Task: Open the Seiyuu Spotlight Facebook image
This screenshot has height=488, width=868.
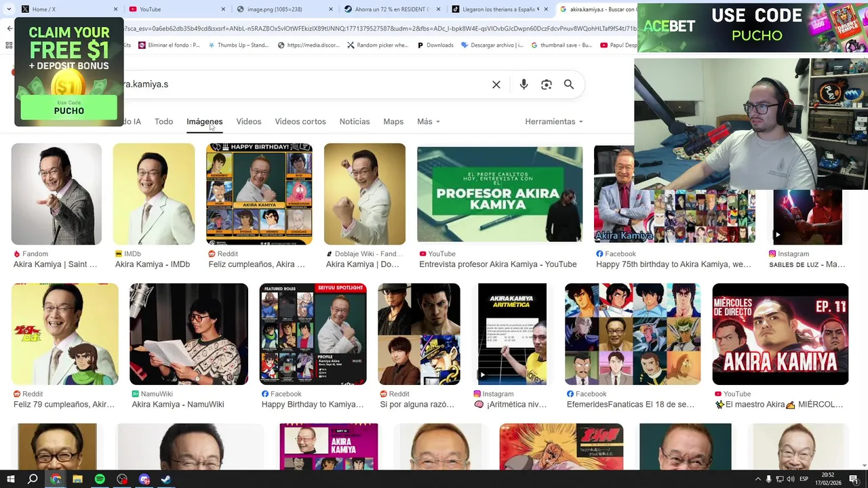Action: 313,334
